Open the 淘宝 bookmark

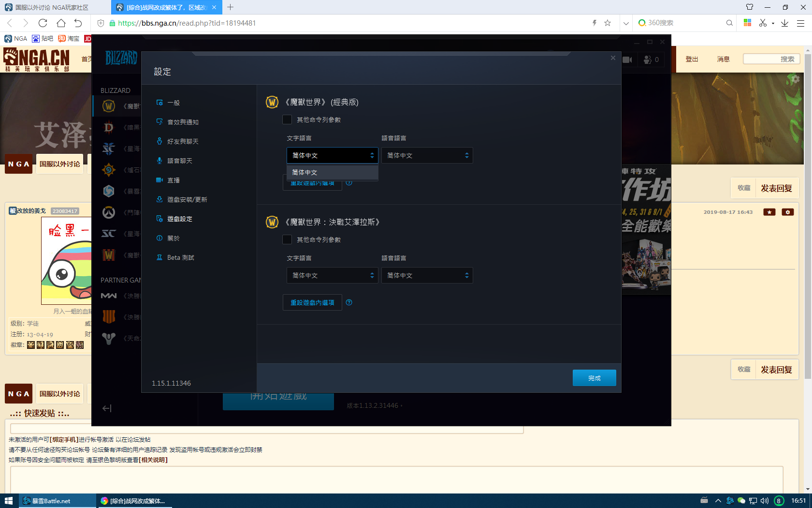(x=69, y=38)
